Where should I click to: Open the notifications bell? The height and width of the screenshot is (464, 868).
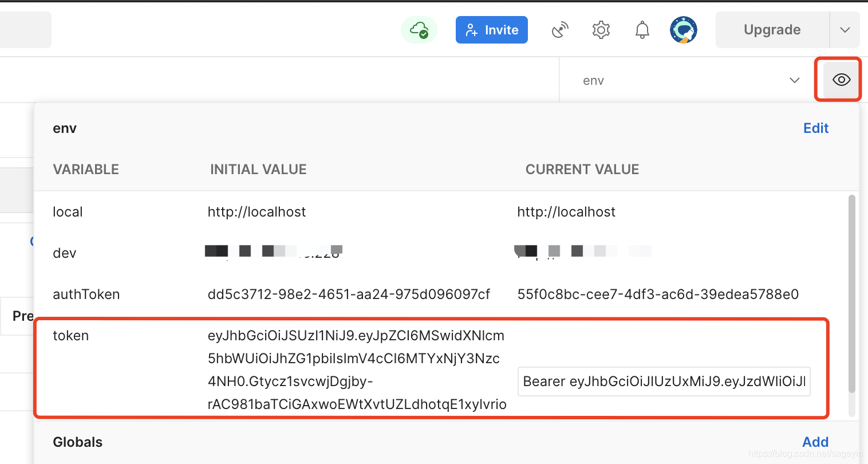pyautogui.click(x=642, y=30)
